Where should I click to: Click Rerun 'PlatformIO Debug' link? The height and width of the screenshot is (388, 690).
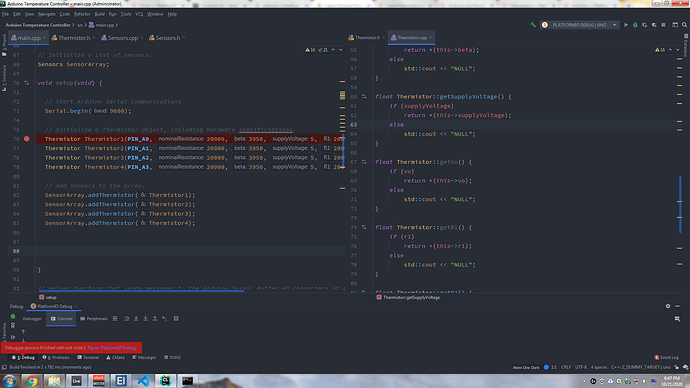[x=112, y=348]
